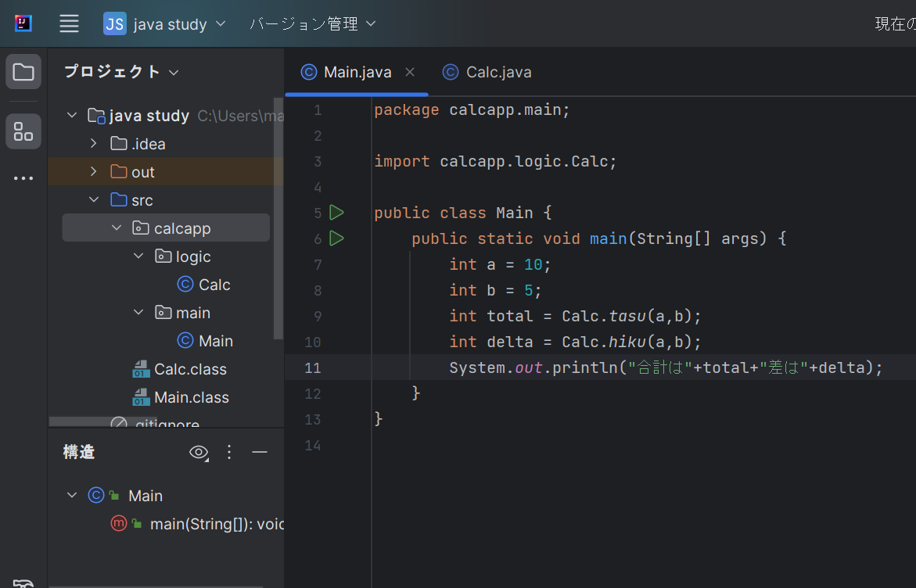The width and height of the screenshot is (916, 588).
Task: Click the Main.java tab class icon
Action: pyautogui.click(x=308, y=72)
